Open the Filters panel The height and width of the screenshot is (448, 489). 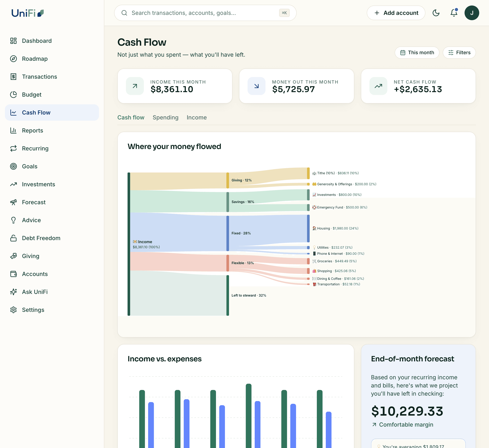[459, 53]
